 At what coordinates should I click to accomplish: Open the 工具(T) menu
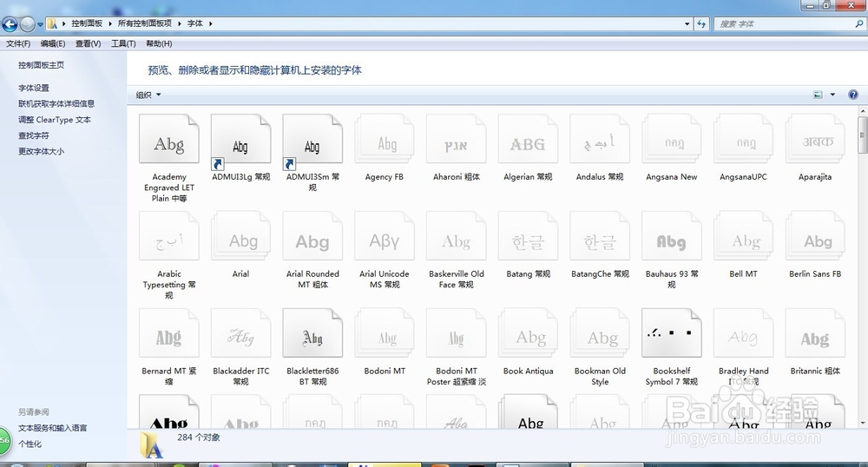pyautogui.click(x=123, y=43)
